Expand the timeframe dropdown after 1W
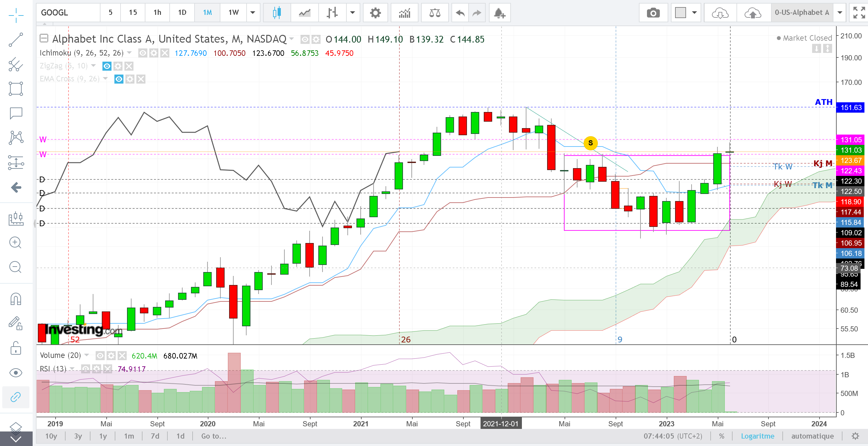868x446 pixels. coord(253,13)
